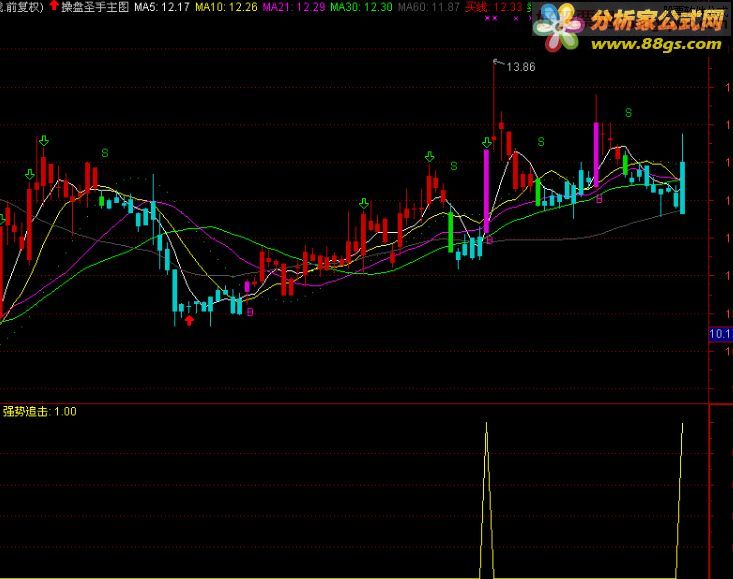Click the magenta MA21: 12.29 label
This screenshot has width=733, height=579.
294,7
